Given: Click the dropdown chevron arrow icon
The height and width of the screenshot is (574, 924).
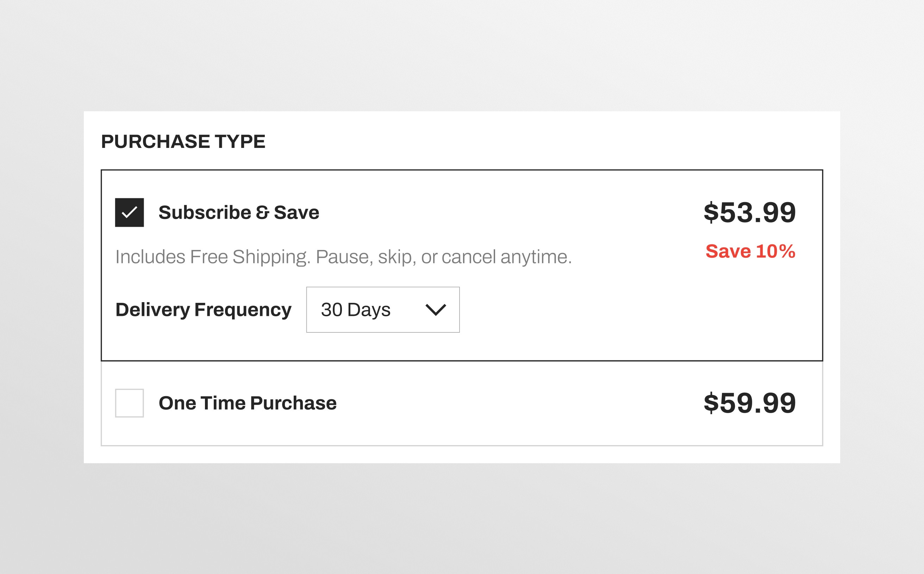Looking at the screenshot, I should click(x=436, y=310).
